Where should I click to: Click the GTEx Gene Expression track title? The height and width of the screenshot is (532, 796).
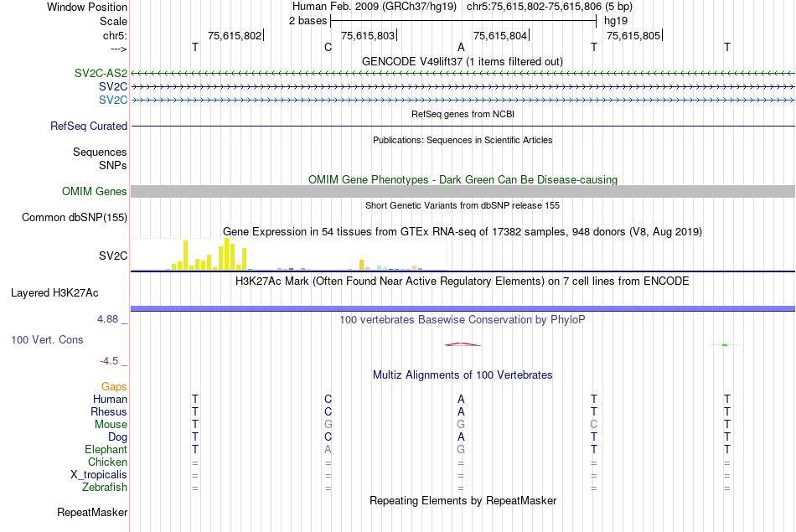(x=463, y=232)
